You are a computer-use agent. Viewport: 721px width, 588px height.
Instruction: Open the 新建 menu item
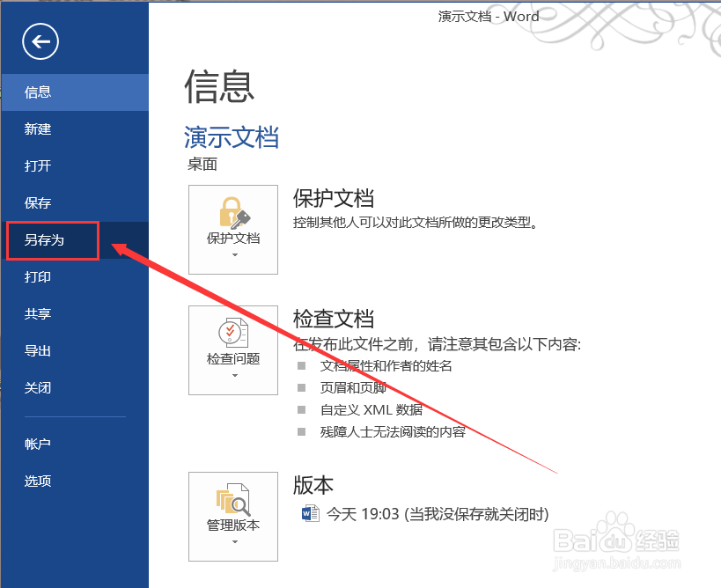[x=75, y=129]
